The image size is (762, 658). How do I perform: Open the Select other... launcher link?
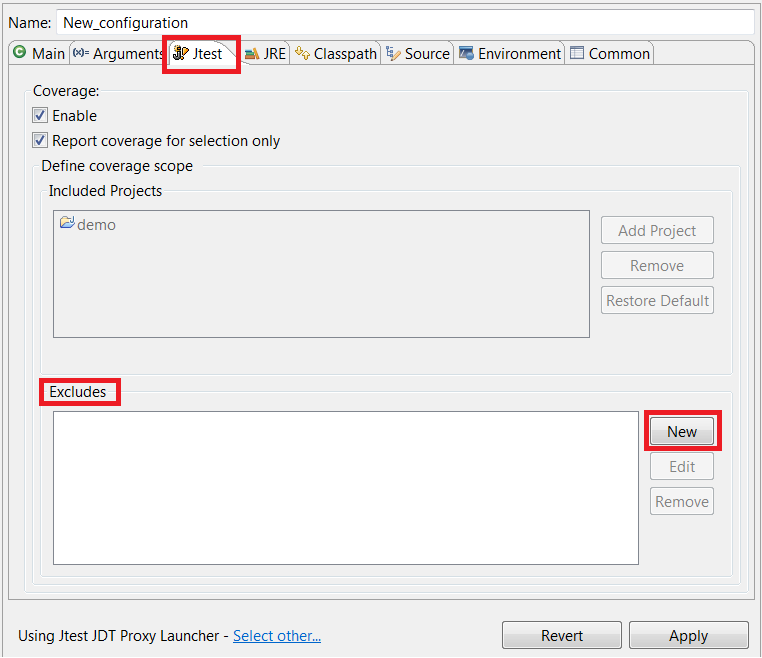(277, 636)
